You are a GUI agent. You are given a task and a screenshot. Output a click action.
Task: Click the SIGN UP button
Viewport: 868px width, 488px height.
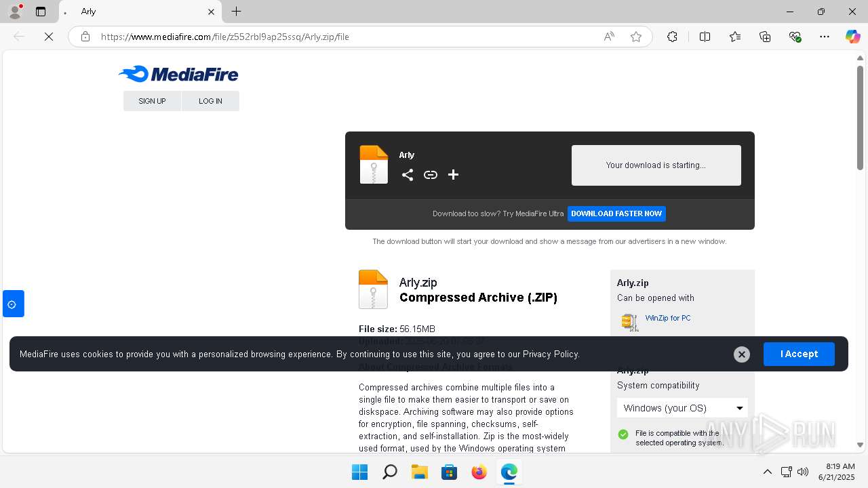(x=152, y=101)
